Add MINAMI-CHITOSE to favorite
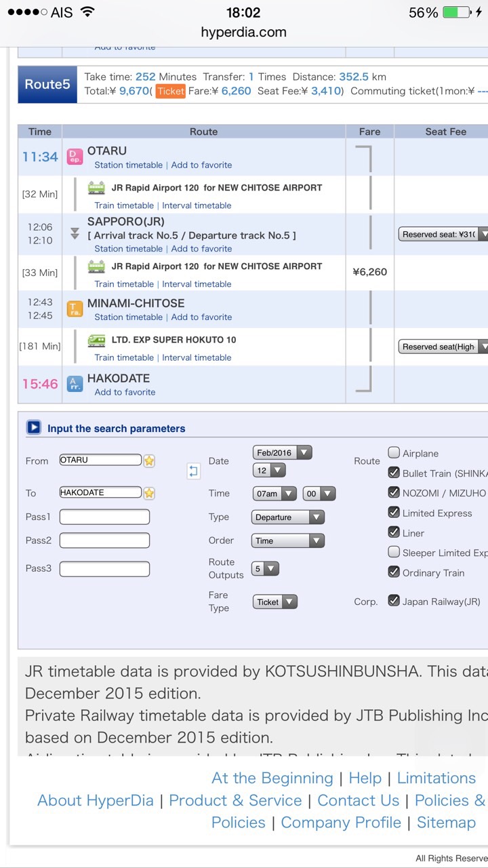 201,317
